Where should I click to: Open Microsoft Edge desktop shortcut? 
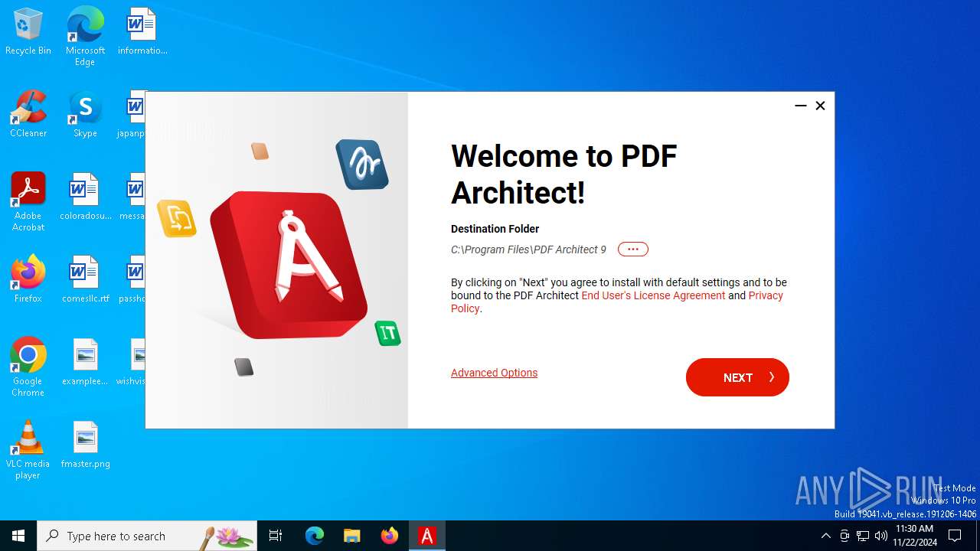tap(85, 37)
